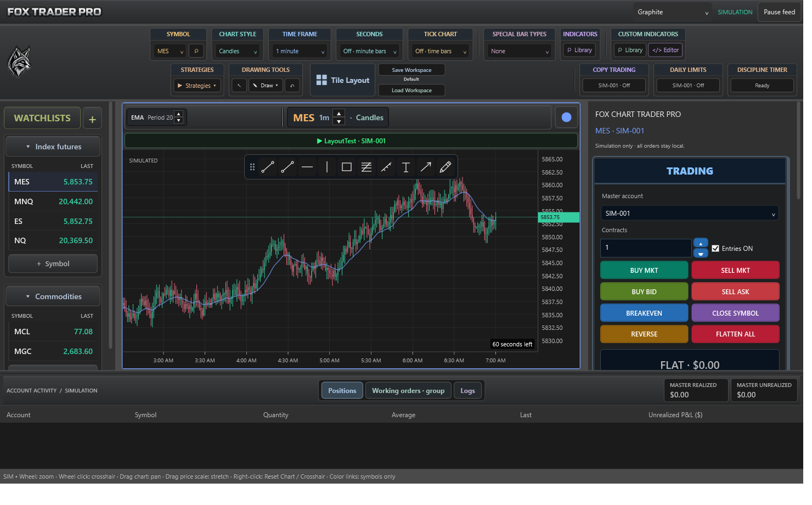This screenshot has width=812, height=505.
Task: Click the FLATTEN ALL button
Action: (x=735, y=334)
